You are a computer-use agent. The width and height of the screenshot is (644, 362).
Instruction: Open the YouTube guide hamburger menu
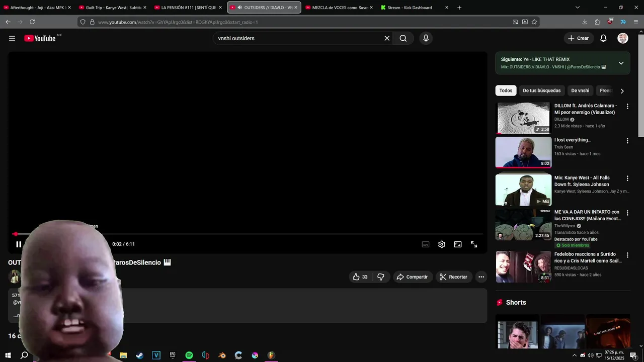point(12,38)
